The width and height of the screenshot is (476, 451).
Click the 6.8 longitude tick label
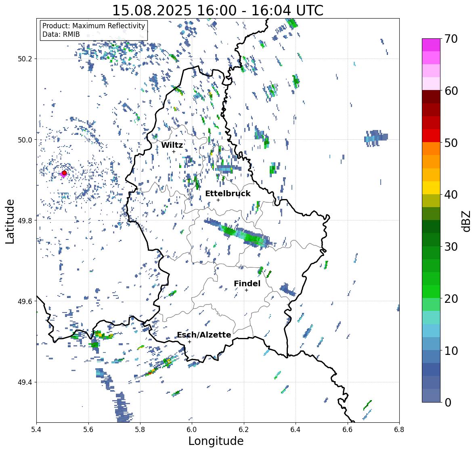[399, 430]
